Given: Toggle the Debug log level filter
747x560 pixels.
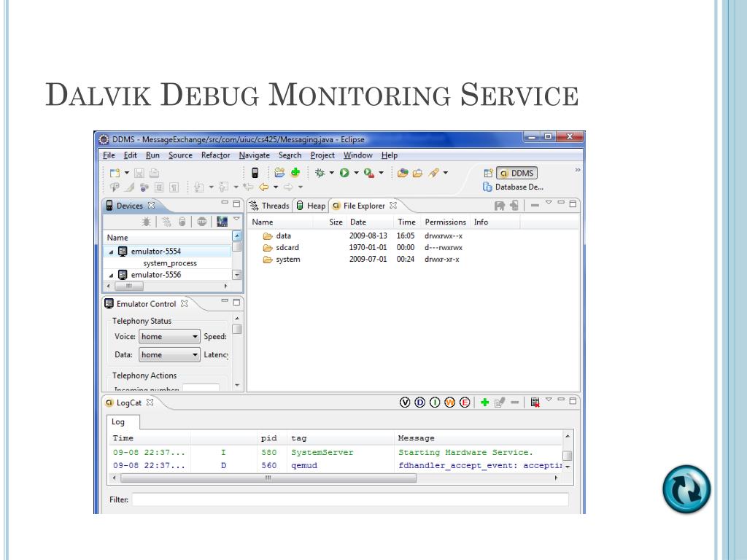Looking at the screenshot, I should point(419,402).
